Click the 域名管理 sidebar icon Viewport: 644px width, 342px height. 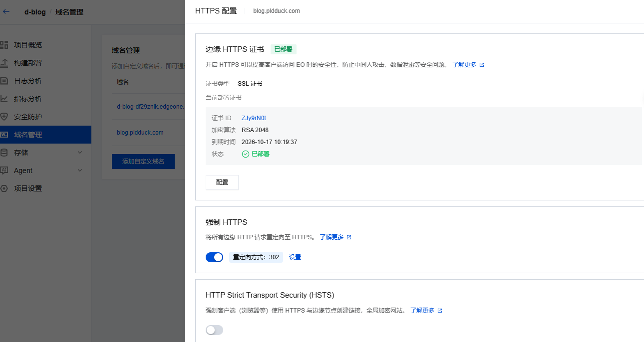click(x=4, y=135)
